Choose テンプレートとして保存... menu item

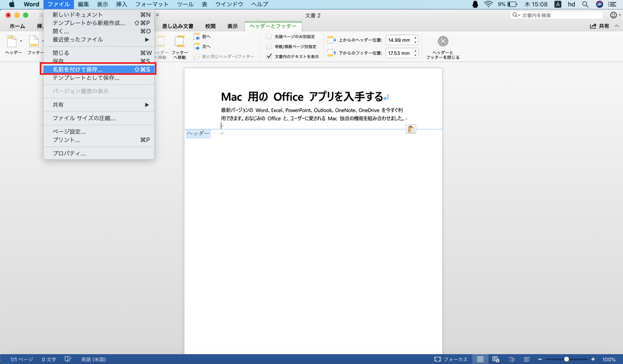point(99,78)
